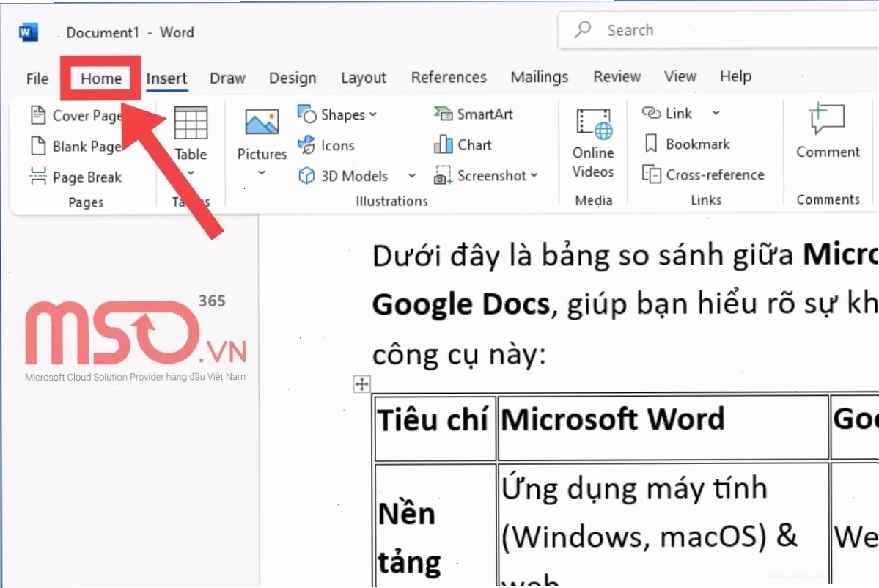Click the Screenshot camera icon
Image resolution: width=879 pixels, height=588 pixels.
pos(443,175)
